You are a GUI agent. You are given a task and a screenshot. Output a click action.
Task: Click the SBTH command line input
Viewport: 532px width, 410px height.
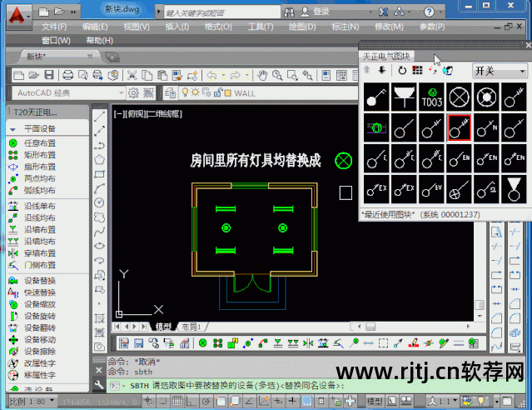237,386
